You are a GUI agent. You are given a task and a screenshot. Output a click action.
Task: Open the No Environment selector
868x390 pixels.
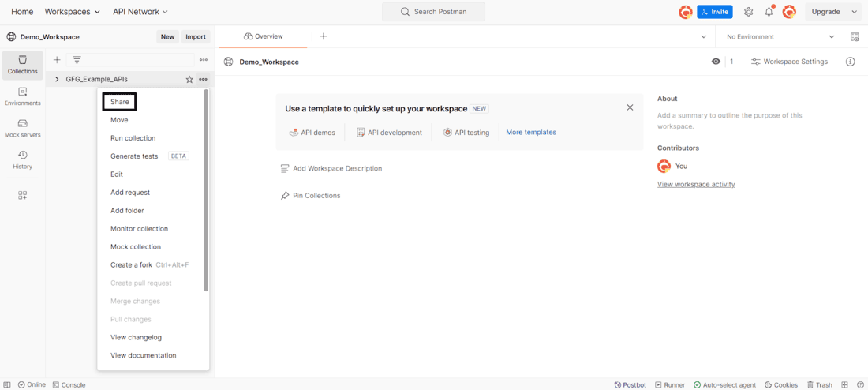point(780,36)
